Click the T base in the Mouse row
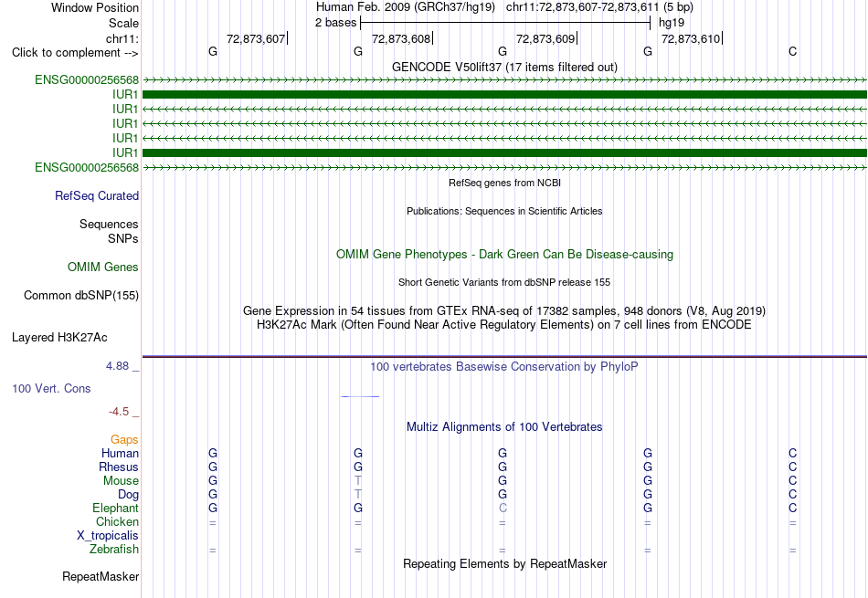This screenshot has height=598, width=868. (358, 481)
